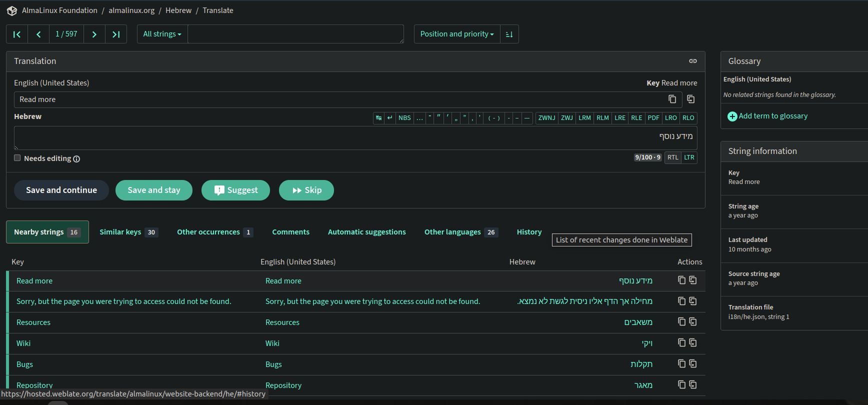The width and height of the screenshot is (868, 405).
Task: Expand Position and priority sort dropdown
Action: point(456,34)
